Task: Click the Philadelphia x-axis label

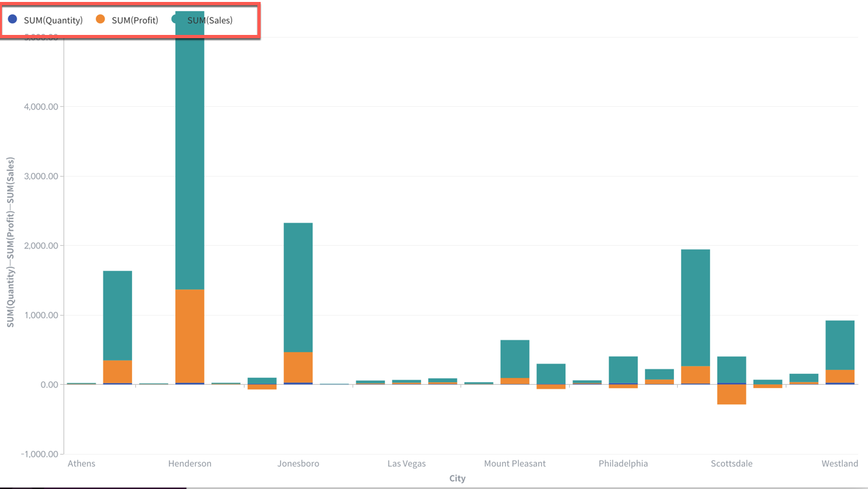Action: click(x=623, y=463)
